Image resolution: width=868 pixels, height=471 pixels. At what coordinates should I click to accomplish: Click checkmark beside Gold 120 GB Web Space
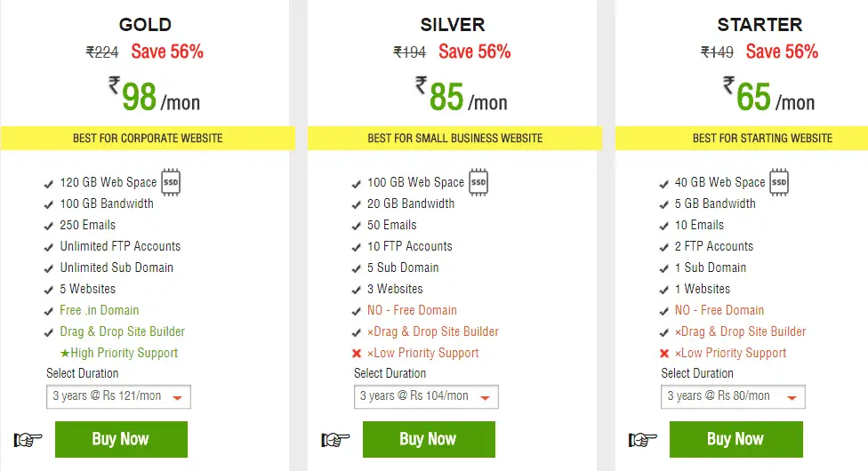(x=49, y=184)
